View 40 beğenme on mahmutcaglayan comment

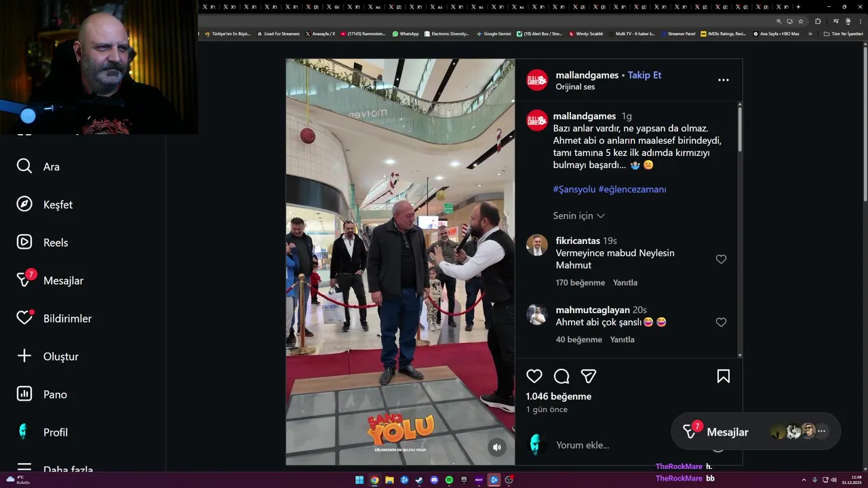[579, 340]
